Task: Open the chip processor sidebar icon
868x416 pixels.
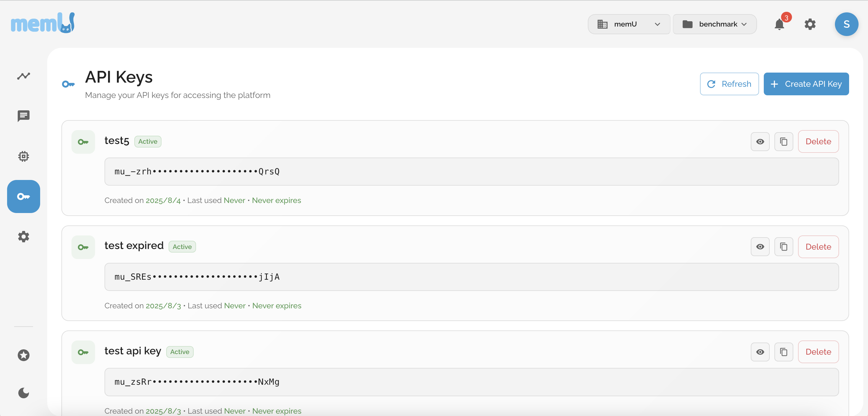Action: 24,156
